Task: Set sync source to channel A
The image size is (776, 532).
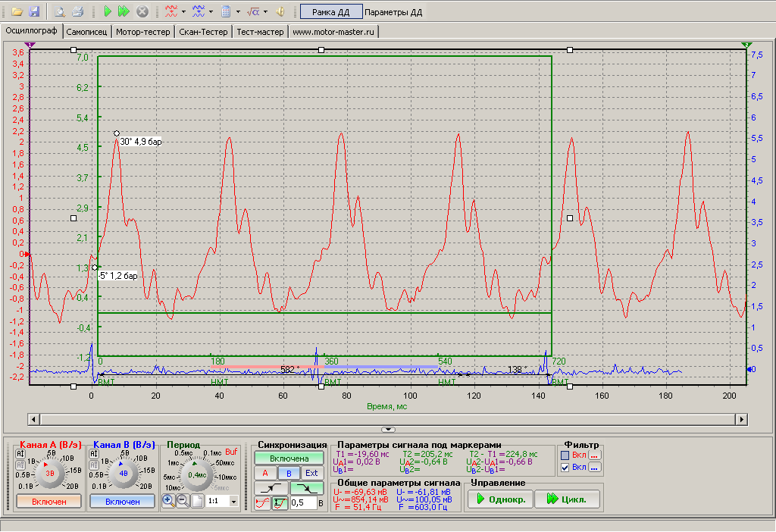Action: (264, 473)
